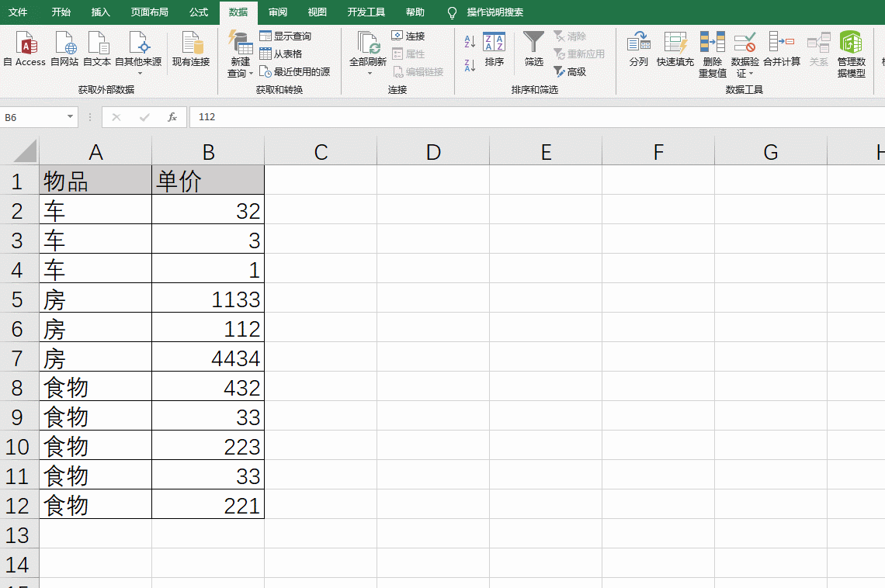Click formula bar options dots handle
The height and width of the screenshot is (588, 885).
90,117
